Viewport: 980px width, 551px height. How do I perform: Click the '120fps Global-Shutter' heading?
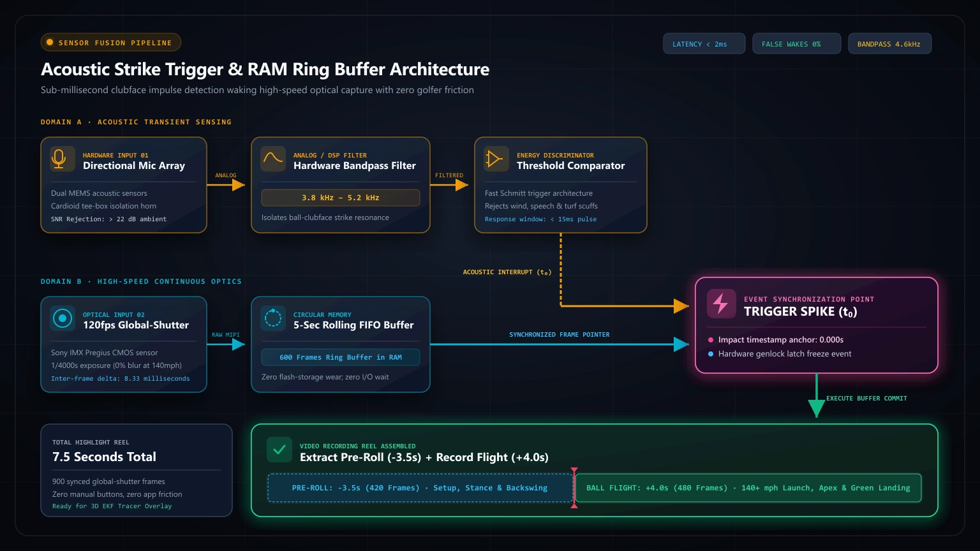coord(136,325)
